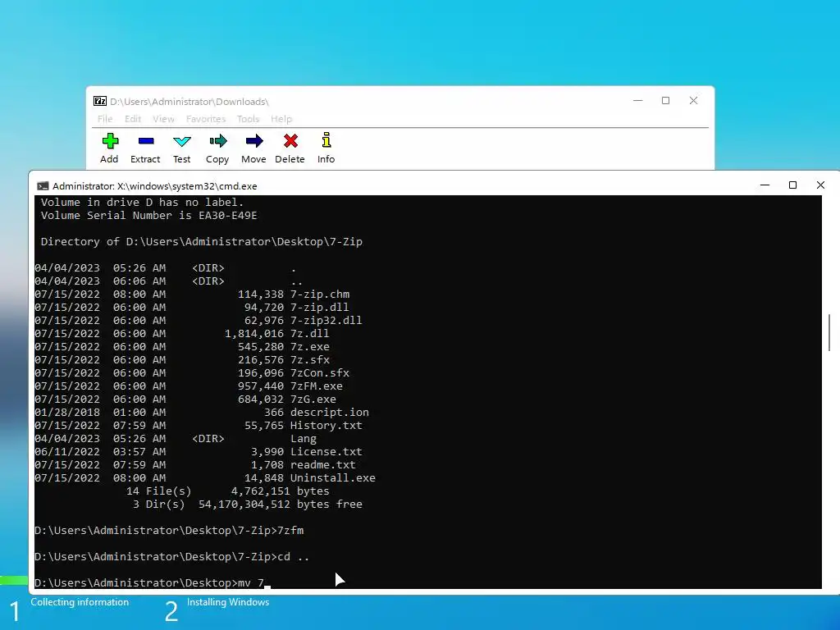Minimize the 7-Zip File Manager window
840x630 pixels.
[637, 101]
